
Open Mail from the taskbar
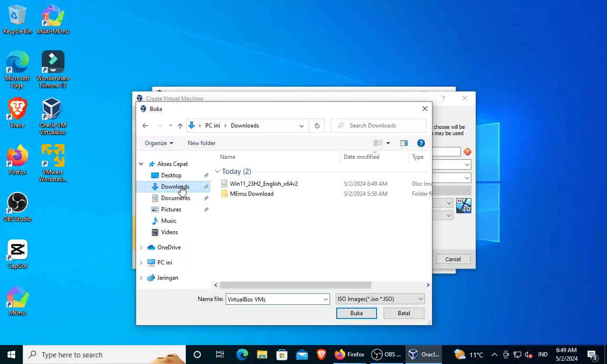(x=302, y=355)
